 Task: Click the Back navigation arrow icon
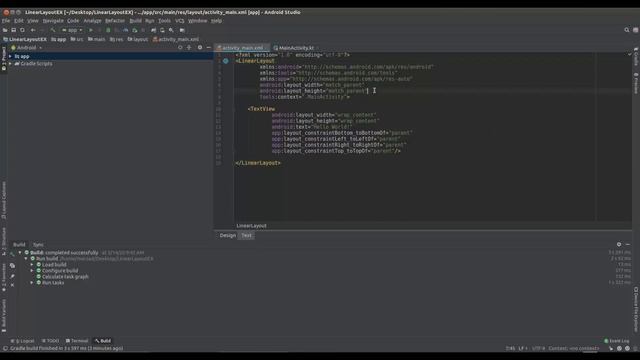[x=33, y=30]
